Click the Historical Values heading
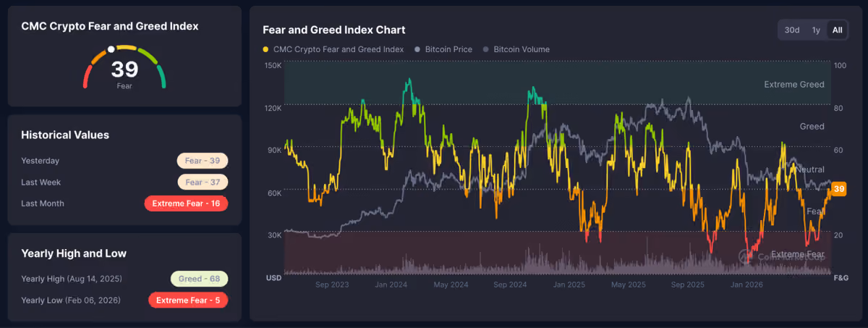 [x=65, y=135]
